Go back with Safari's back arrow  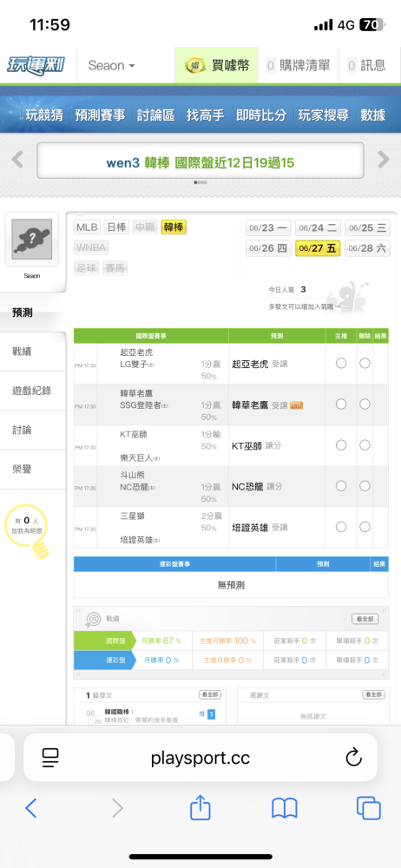click(x=31, y=808)
